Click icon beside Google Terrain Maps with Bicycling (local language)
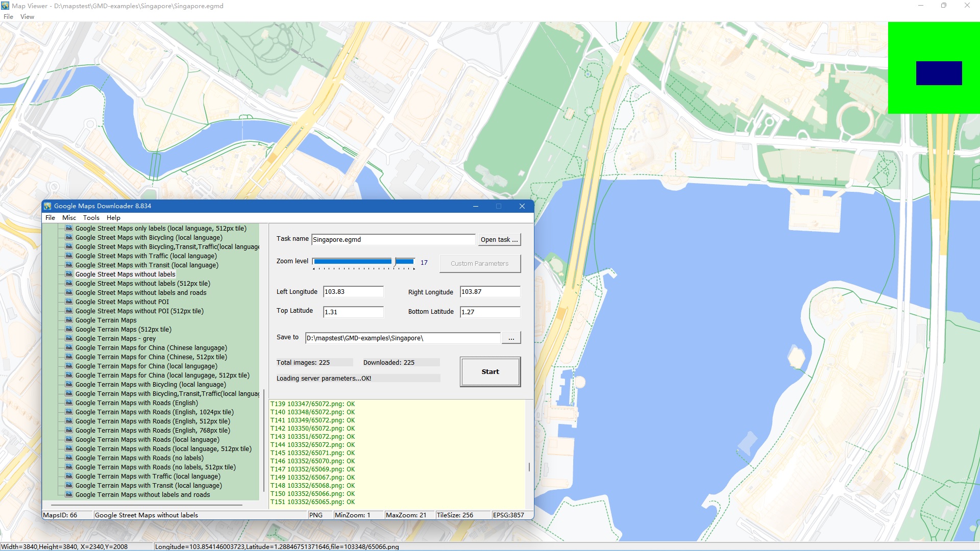Image resolution: width=980 pixels, height=551 pixels. [69, 384]
